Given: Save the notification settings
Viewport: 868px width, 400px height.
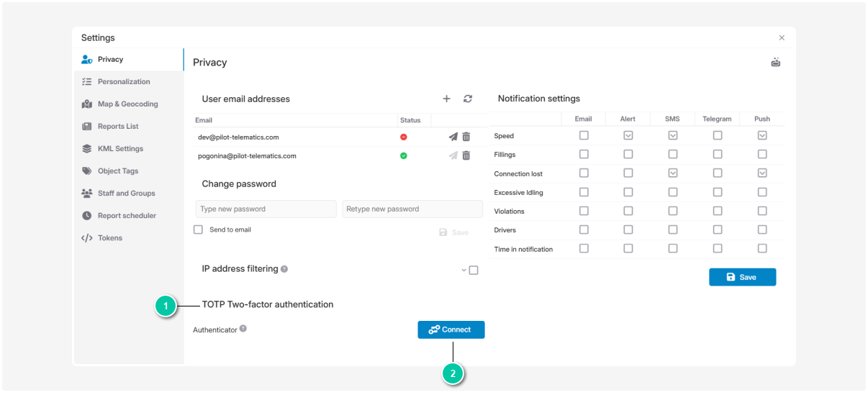Looking at the screenshot, I should (742, 277).
